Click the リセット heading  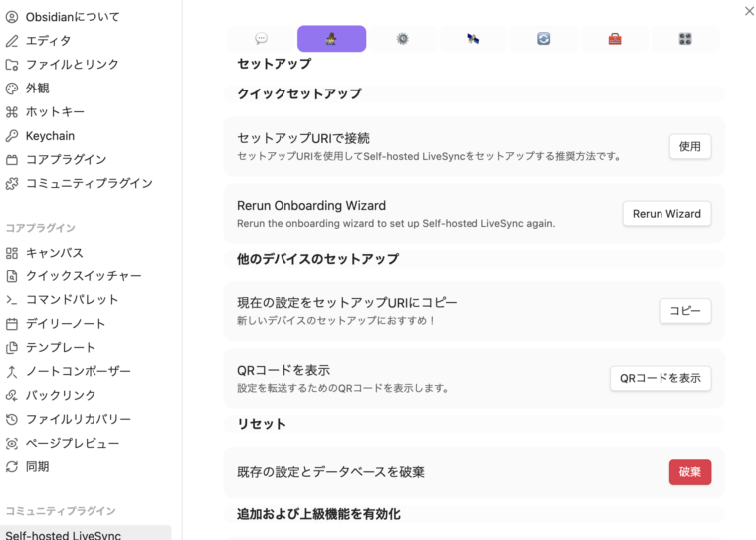point(262,424)
